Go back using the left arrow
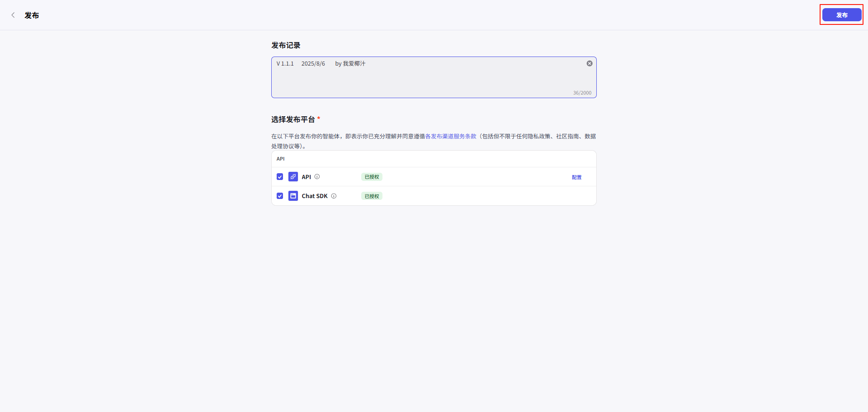Viewport: 868px width, 412px height. (13, 15)
